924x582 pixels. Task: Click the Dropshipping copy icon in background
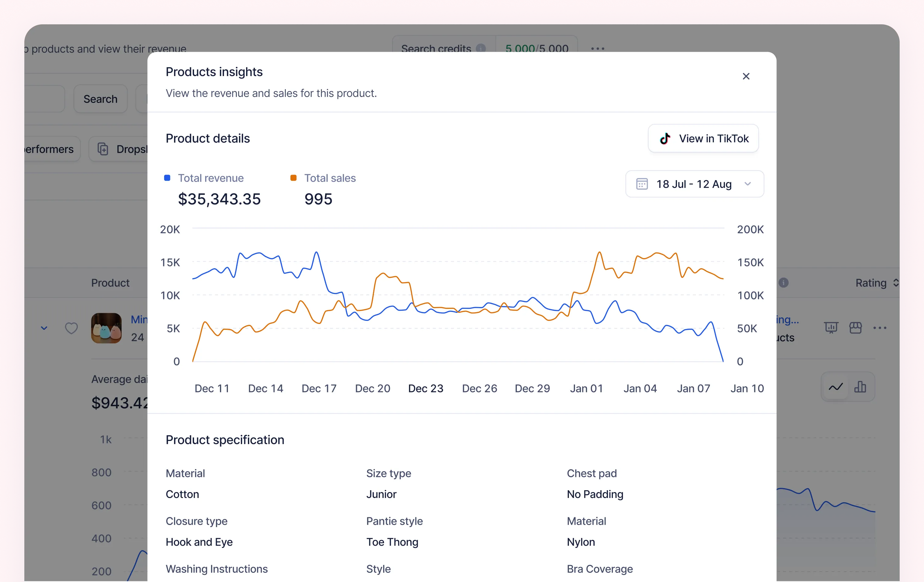pos(103,149)
